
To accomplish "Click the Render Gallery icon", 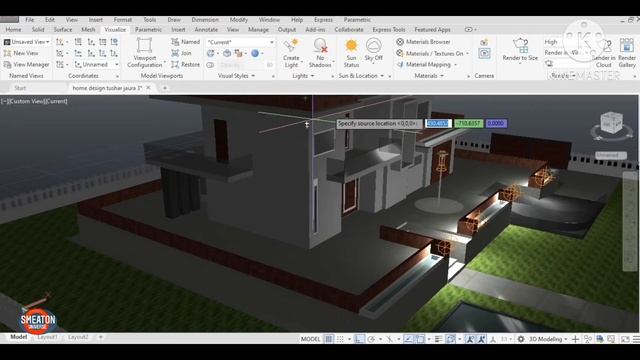I will point(627,45).
